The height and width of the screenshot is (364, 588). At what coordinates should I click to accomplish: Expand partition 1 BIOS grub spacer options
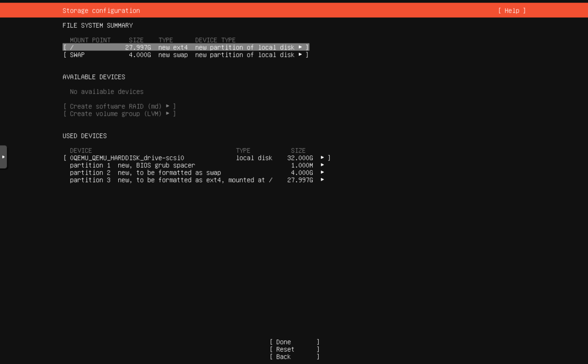[x=321, y=165]
